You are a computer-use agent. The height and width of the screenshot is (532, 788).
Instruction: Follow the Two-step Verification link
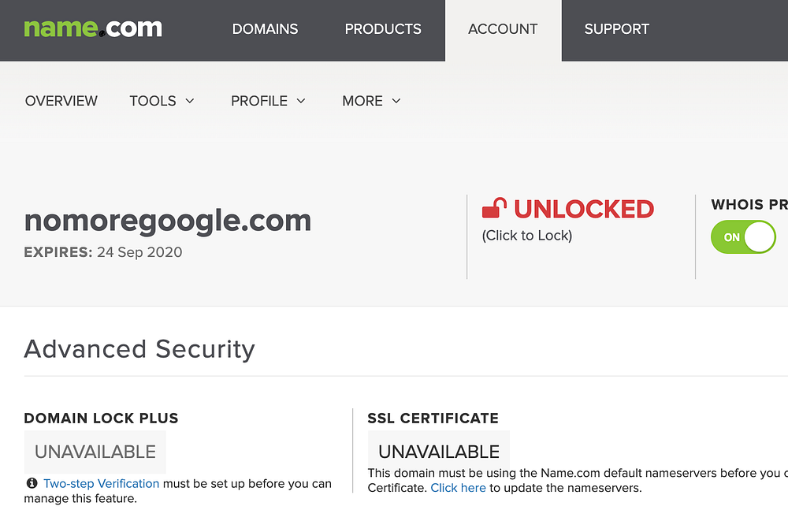coord(102,483)
